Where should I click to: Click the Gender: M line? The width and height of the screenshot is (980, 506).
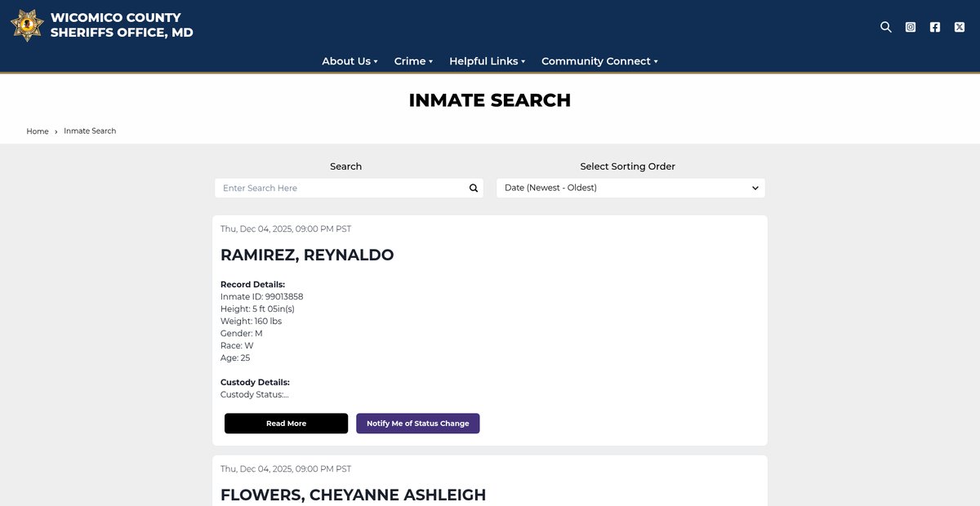pyautogui.click(x=241, y=334)
